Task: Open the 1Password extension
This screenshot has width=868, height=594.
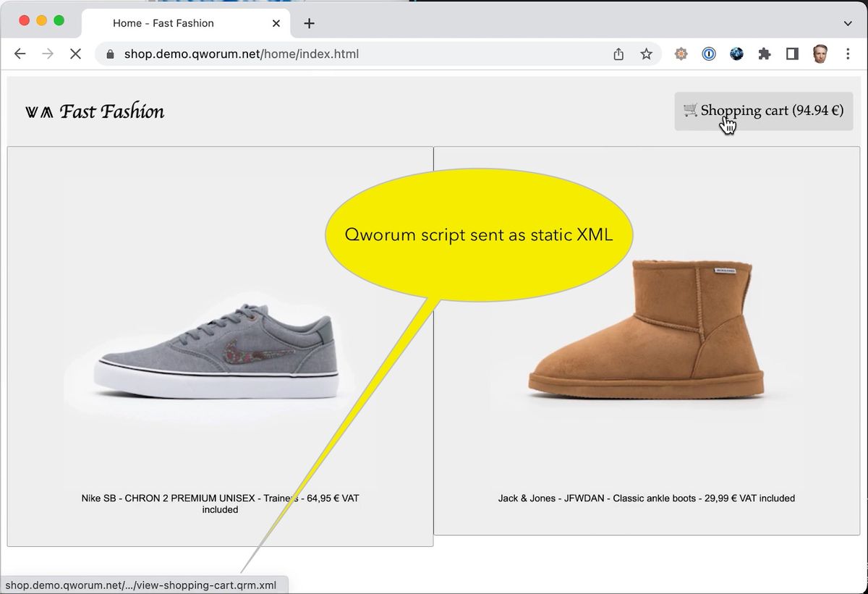Action: 709,54
